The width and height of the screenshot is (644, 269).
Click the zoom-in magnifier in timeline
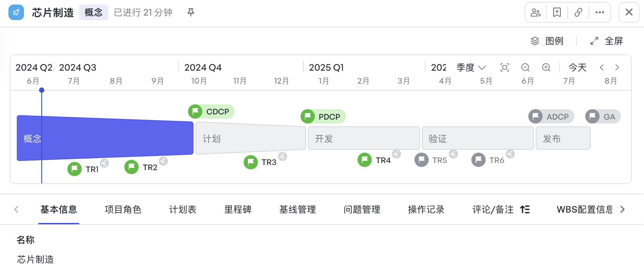(x=546, y=67)
